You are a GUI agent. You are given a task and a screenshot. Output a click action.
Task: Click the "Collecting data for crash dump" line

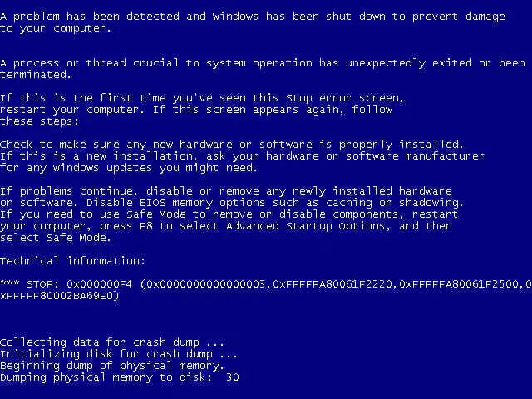point(112,342)
